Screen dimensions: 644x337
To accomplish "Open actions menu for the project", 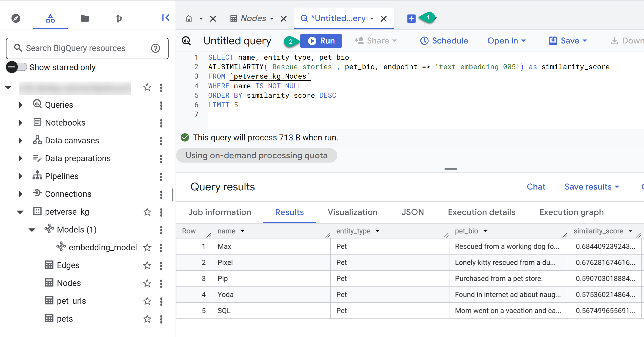I will (161, 87).
